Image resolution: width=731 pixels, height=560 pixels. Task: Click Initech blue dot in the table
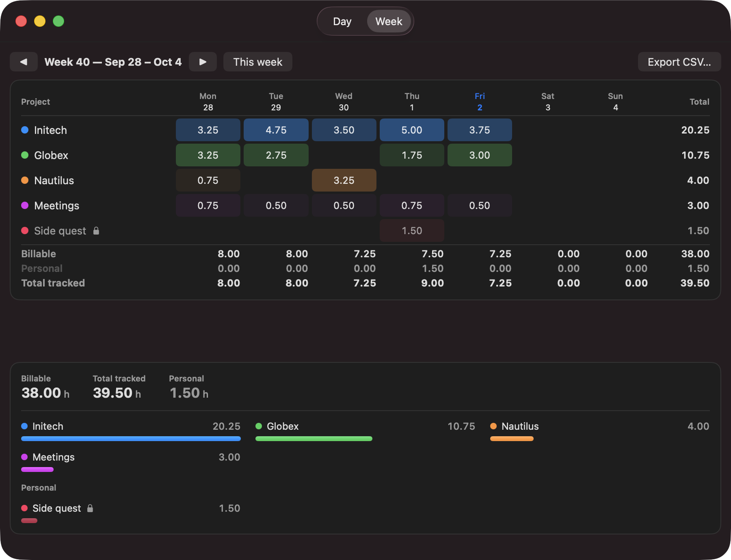[25, 130]
